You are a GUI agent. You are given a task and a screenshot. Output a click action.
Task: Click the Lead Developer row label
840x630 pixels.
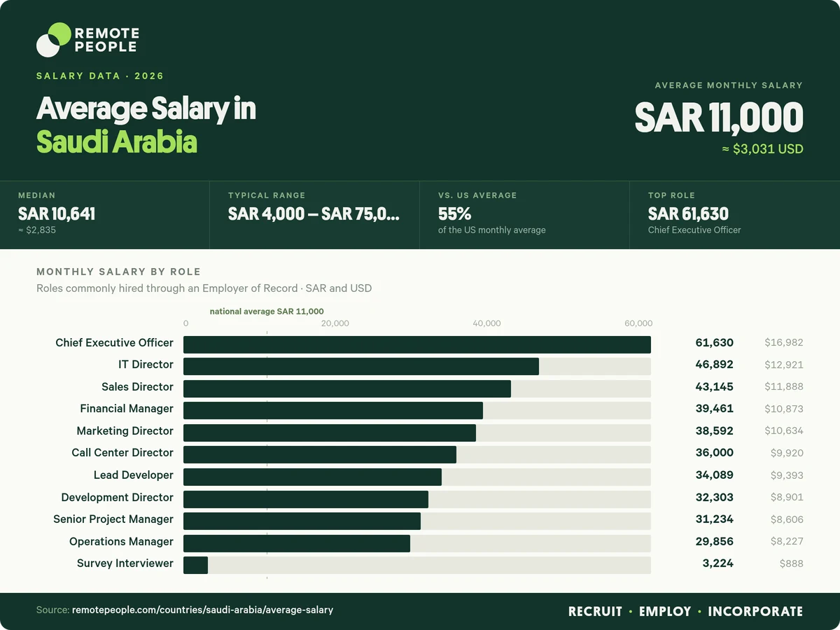pyautogui.click(x=134, y=475)
